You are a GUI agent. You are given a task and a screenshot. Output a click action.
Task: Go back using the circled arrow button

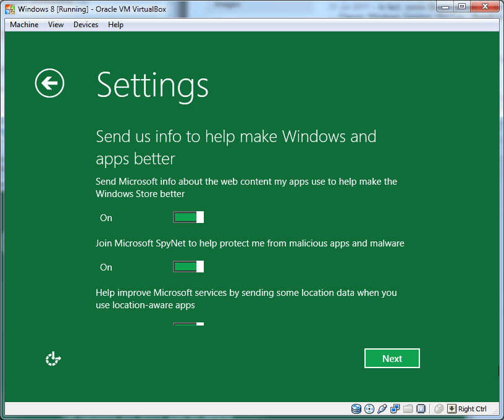[49, 83]
